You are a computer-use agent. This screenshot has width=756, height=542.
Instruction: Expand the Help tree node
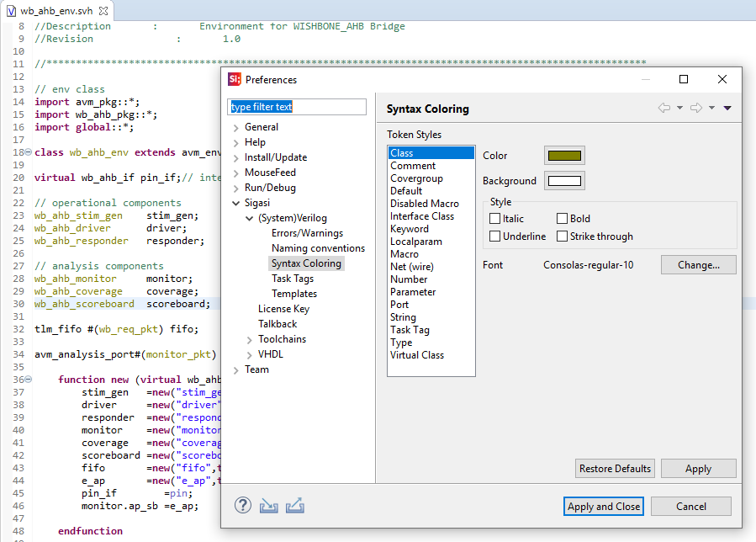[x=235, y=143]
